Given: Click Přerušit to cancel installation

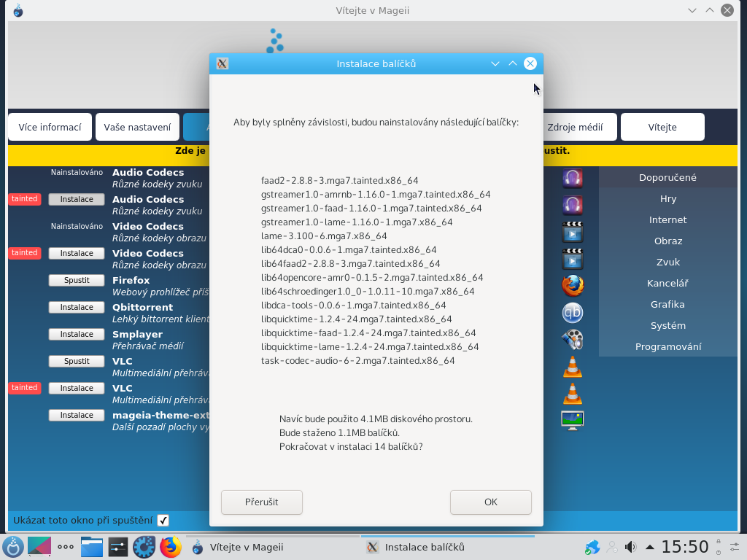Looking at the screenshot, I should [261, 502].
